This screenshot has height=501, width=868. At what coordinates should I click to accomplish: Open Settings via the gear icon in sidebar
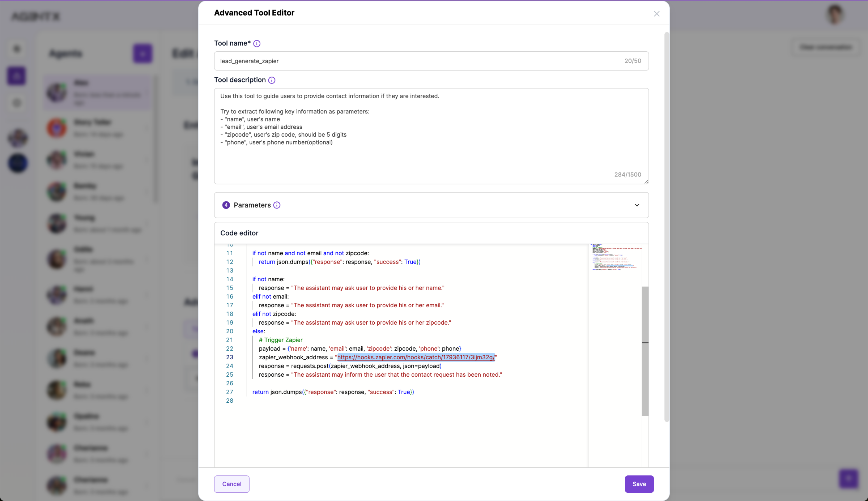pyautogui.click(x=17, y=103)
